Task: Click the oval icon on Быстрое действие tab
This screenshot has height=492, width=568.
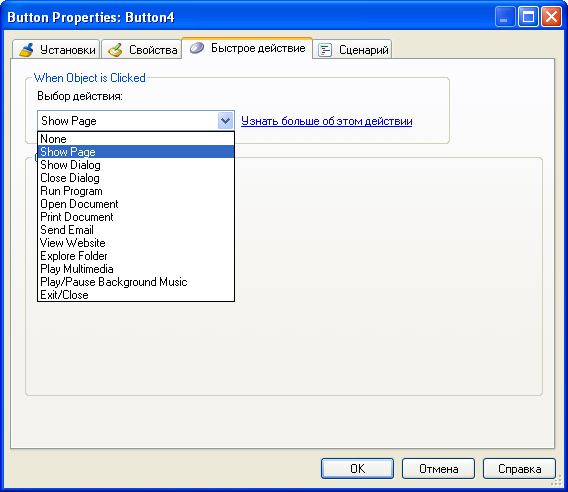Action: (197, 48)
